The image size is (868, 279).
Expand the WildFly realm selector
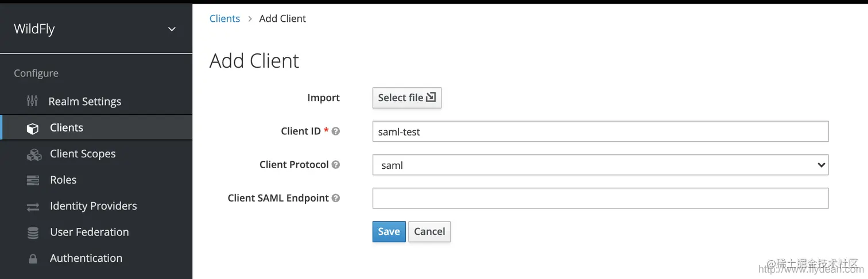click(172, 29)
